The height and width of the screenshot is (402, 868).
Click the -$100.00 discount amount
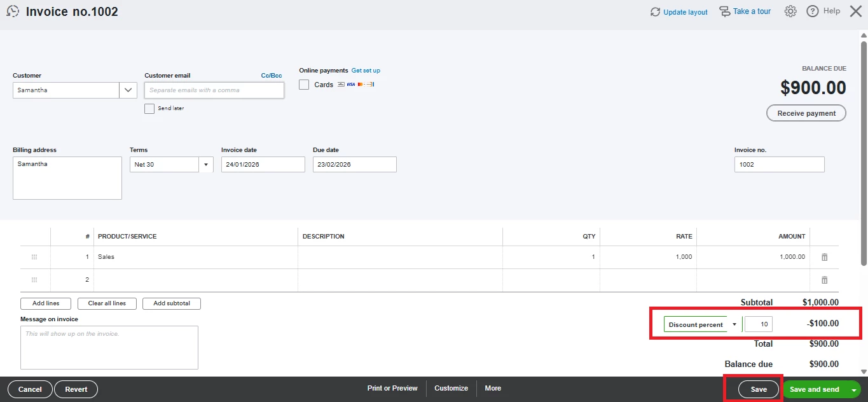pos(823,324)
